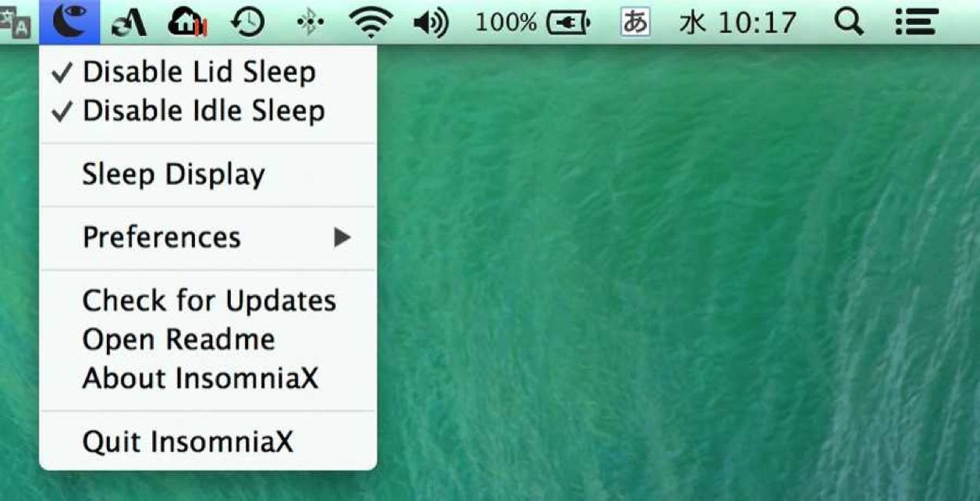This screenshot has height=501, width=980.
Task: Toggle Disable Idle Sleep option
Action: point(208,111)
